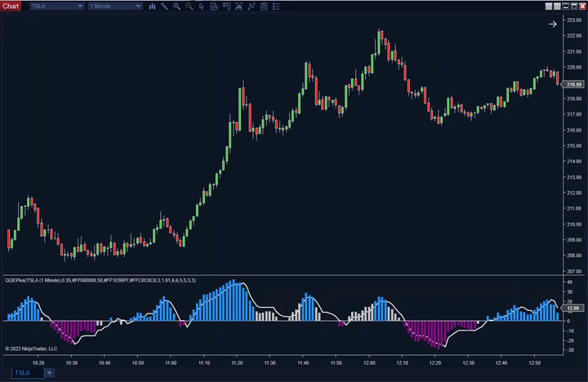The height and width of the screenshot is (382, 588).
Task: Open the data box icon
Action: [214, 6]
